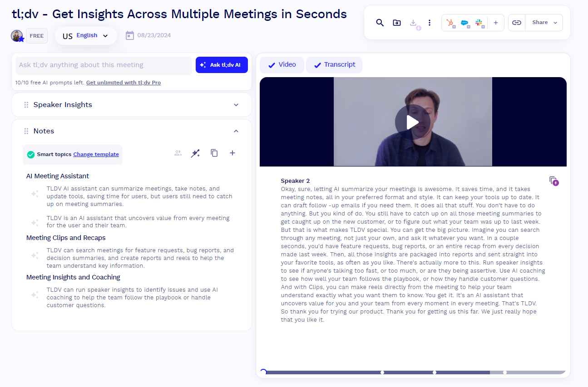This screenshot has width=588, height=387.
Task: Open the three-dot more options menu
Action: (x=430, y=23)
